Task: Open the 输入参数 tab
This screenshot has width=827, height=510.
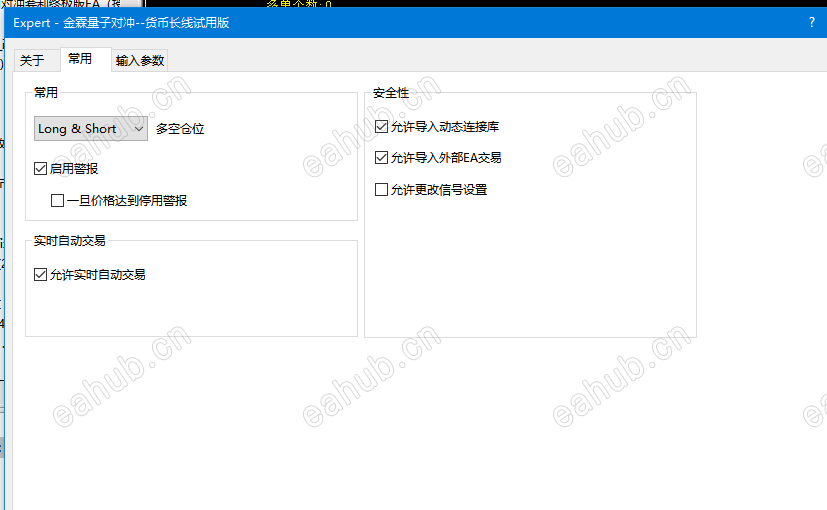Action: 140,61
